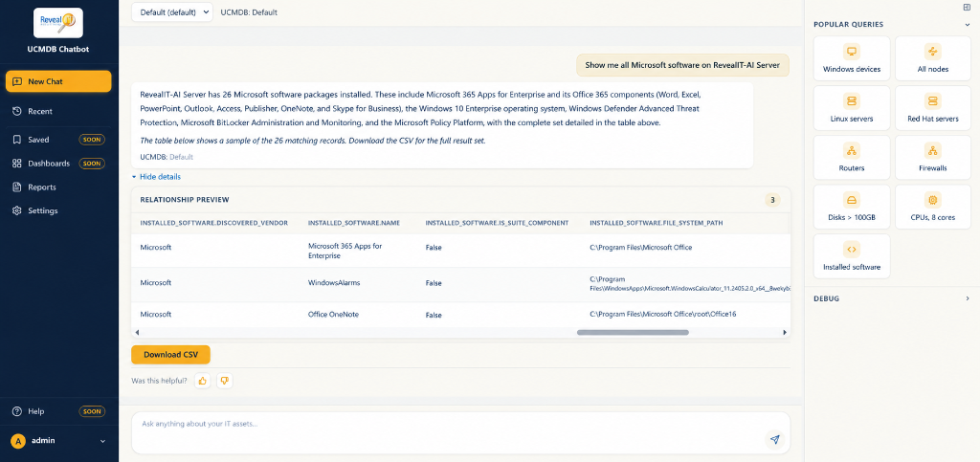Click Hide details toggle
980x462 pixels.
pyautogui.click(x=156, y=177)
